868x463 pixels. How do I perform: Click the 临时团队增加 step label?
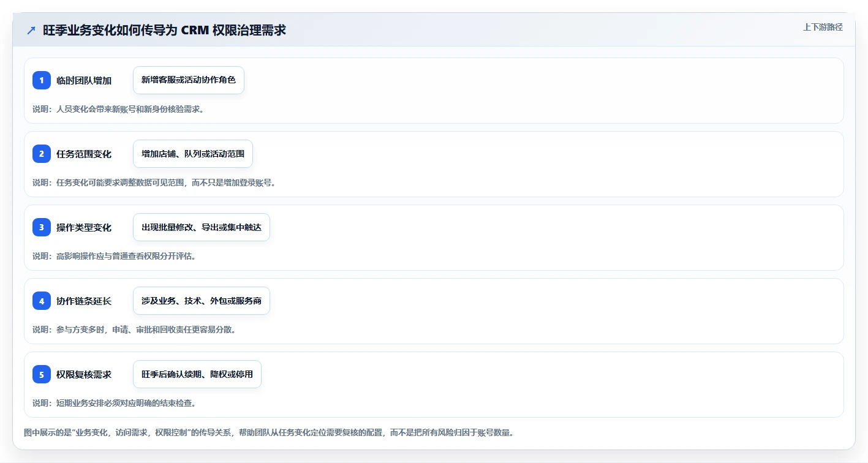[84, 80]
